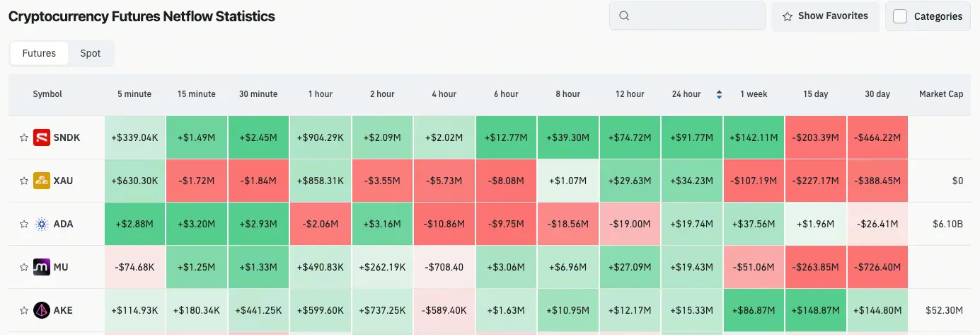Star the ADA row
Image resolution: width=980 pixels, height=335 pixels.
(x=23, y=224)
